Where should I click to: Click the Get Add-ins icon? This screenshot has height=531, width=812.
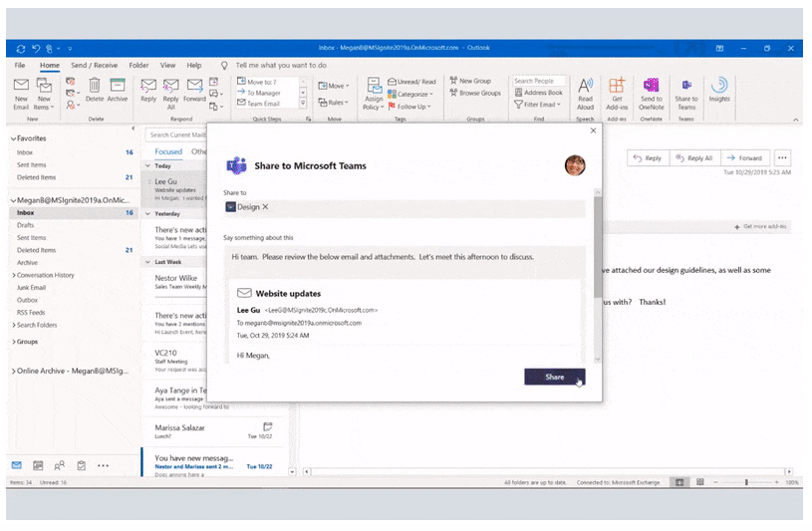point(617,94)
